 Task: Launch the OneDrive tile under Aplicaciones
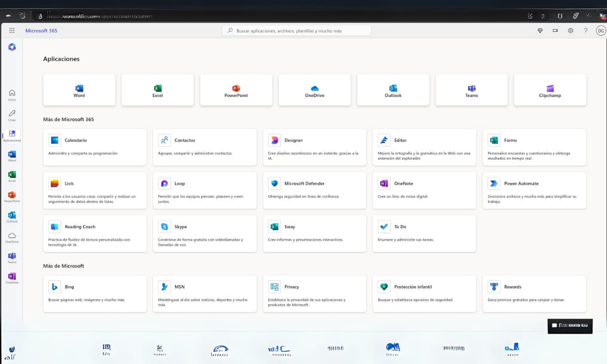tap(315, 90)
